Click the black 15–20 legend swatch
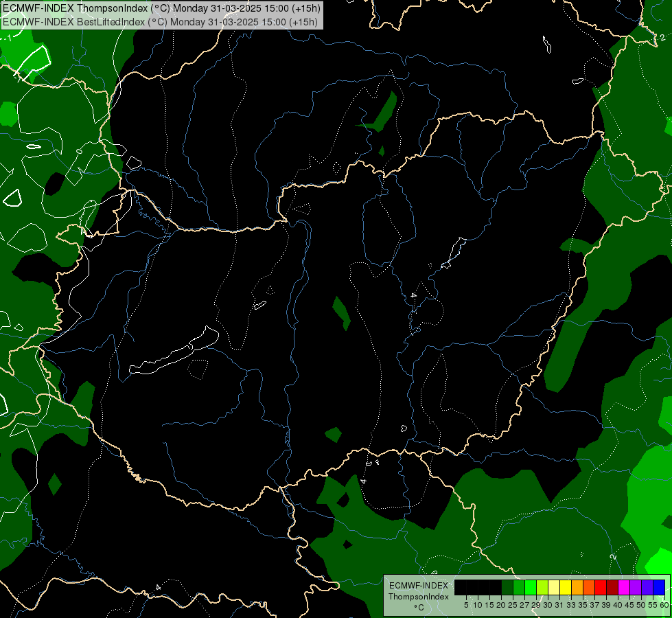This screenshot has height=618, width=672. pos(496,588)
